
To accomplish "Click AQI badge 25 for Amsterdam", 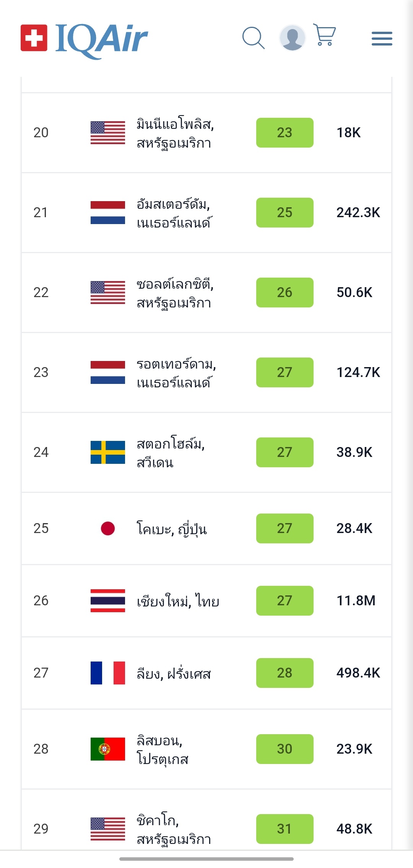I will click(x=285, y=213).
